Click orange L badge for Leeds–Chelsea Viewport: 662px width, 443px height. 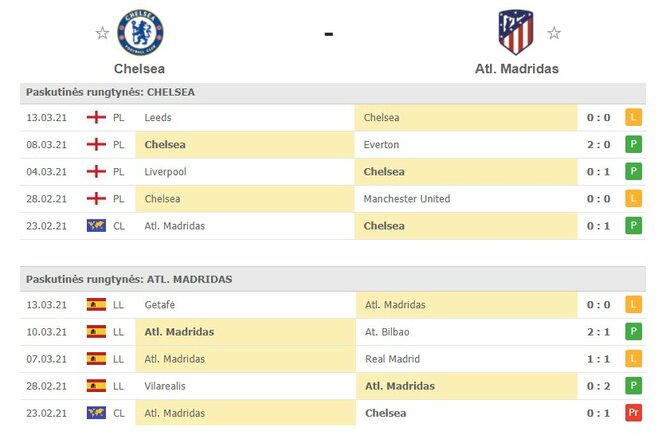coord(633,118)
